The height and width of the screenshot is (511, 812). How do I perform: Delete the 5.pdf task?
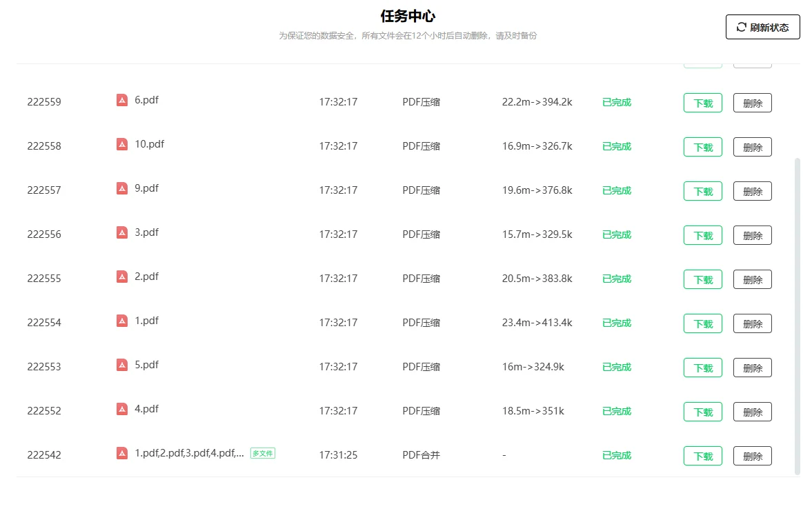coord(753,368)
